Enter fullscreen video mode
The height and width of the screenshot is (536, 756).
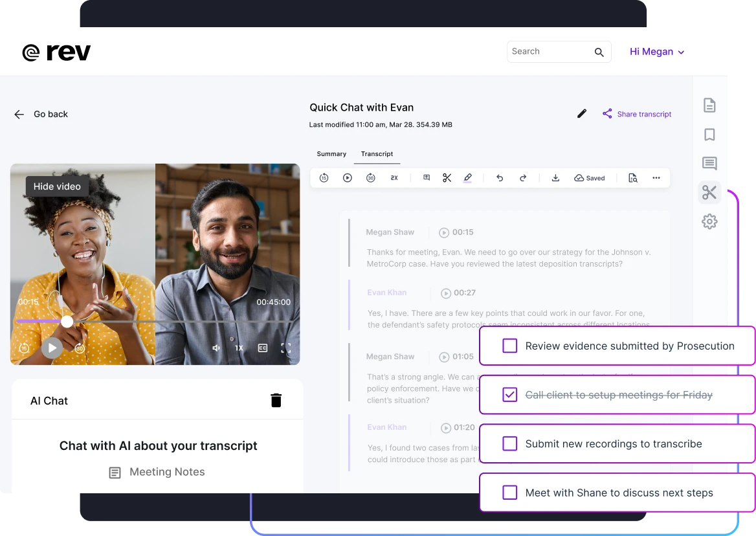286,348
